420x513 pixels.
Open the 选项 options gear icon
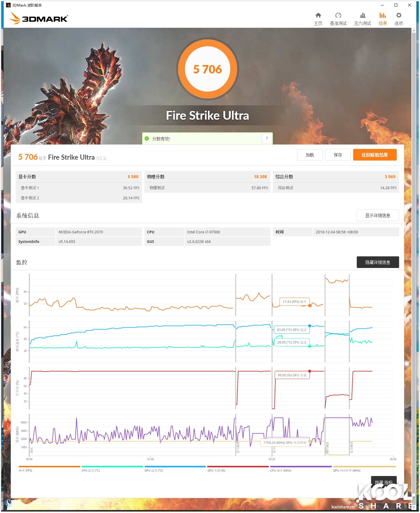399,16
